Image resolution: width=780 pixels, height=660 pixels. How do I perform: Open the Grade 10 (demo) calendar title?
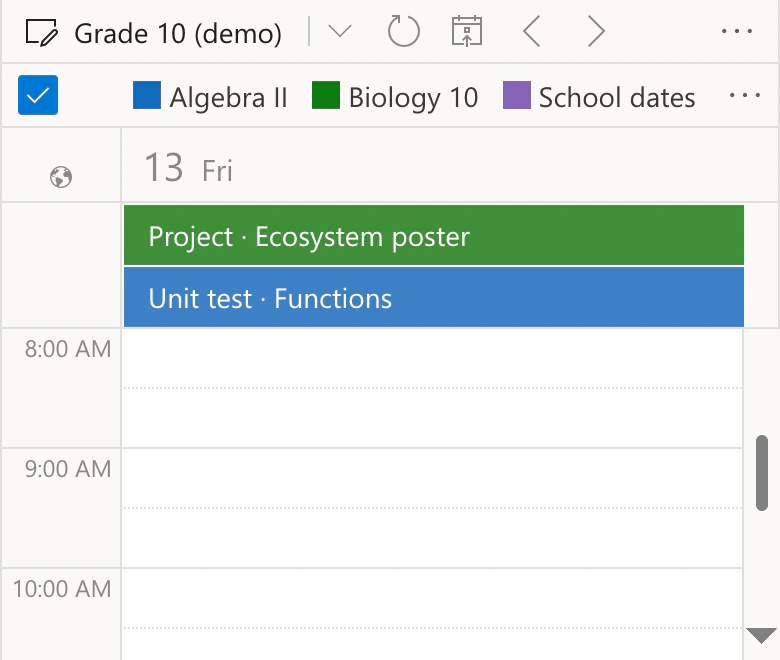click(x=178, y=34)
